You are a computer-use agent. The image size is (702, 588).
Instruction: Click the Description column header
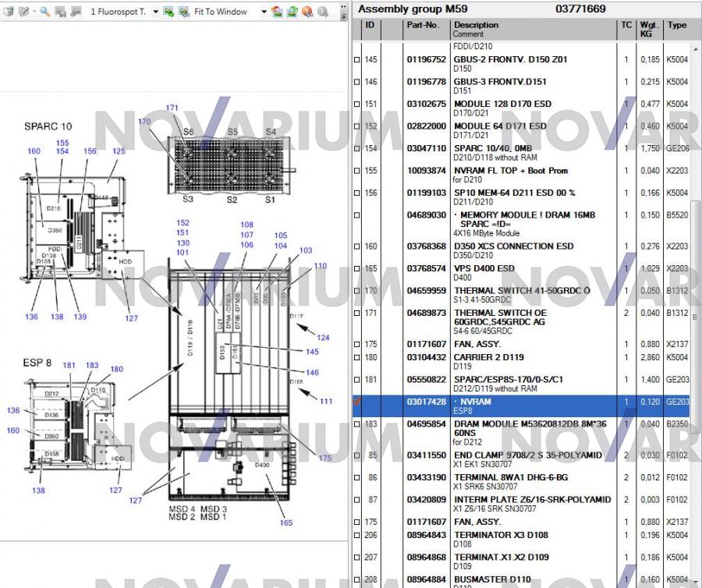coord(476,25)
